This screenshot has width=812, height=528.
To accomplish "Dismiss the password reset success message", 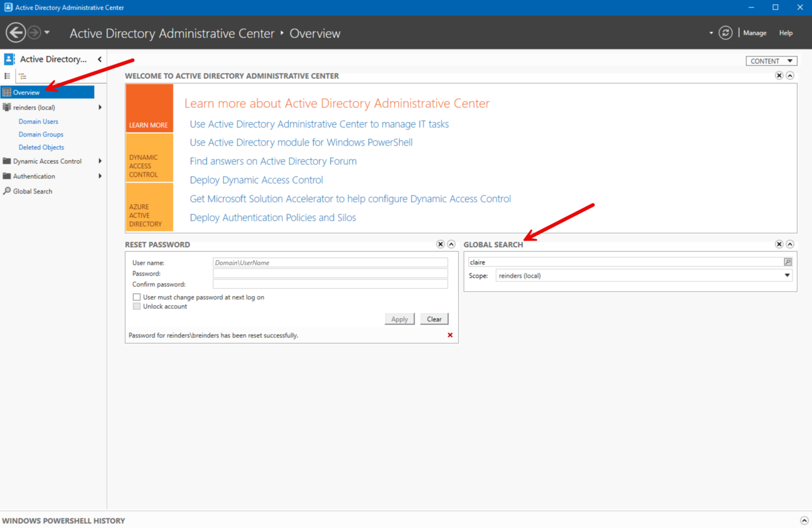I will [x=450, y=335].
